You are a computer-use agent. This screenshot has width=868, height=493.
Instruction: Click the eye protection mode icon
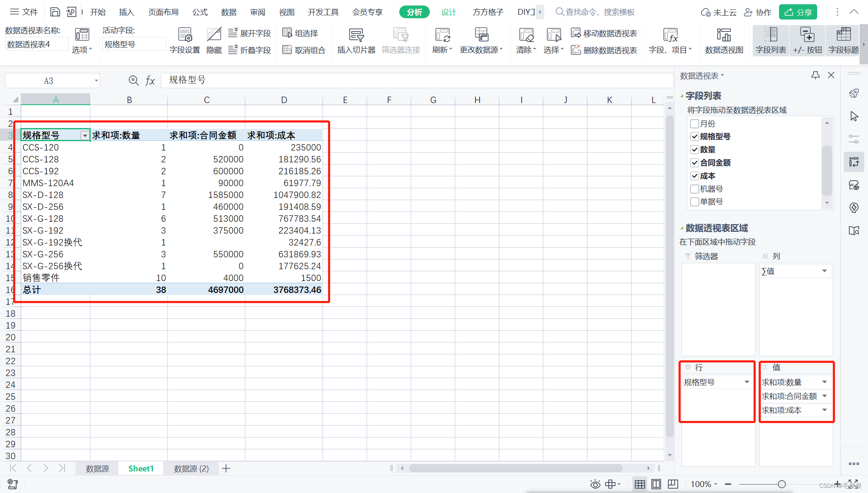coord(595,484)
